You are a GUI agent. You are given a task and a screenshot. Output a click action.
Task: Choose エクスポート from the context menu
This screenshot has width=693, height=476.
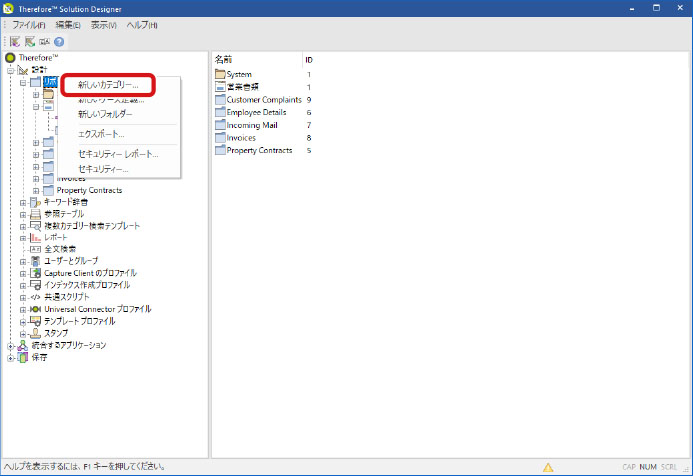point(101,134)
